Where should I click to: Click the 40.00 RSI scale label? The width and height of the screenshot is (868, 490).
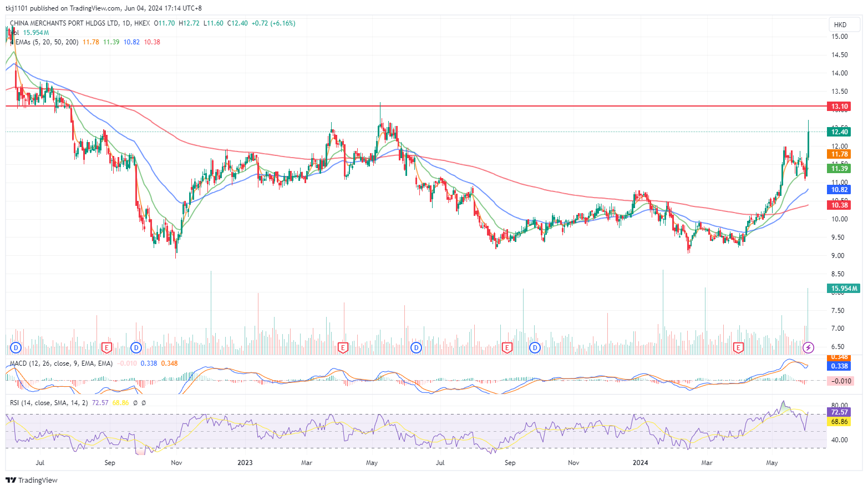839,440
